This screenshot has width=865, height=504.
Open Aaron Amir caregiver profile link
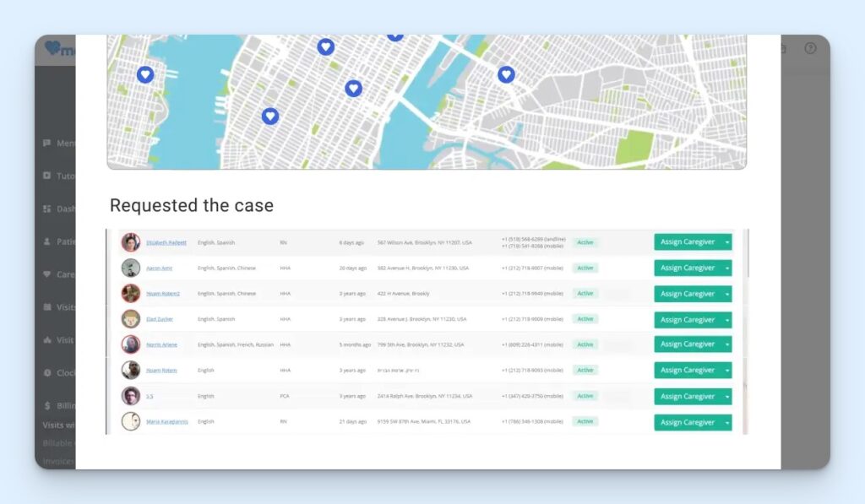click(x=159, y=268)
